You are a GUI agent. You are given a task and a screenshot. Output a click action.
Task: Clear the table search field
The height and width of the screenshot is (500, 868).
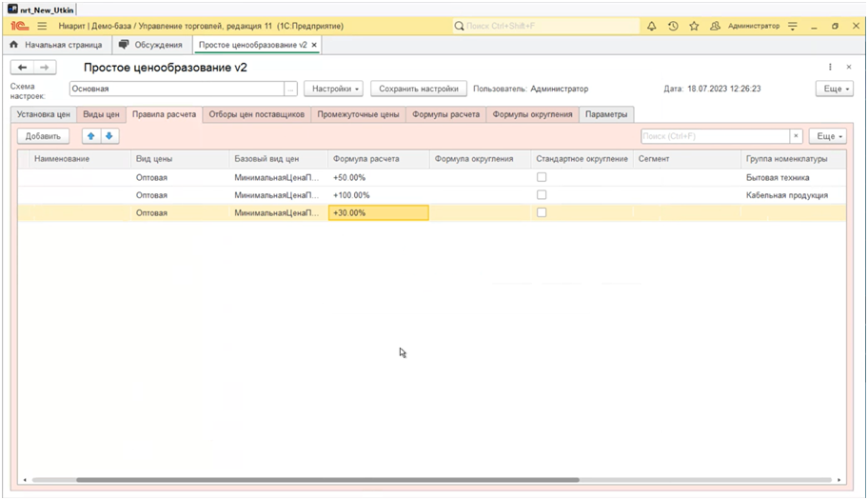796,136
